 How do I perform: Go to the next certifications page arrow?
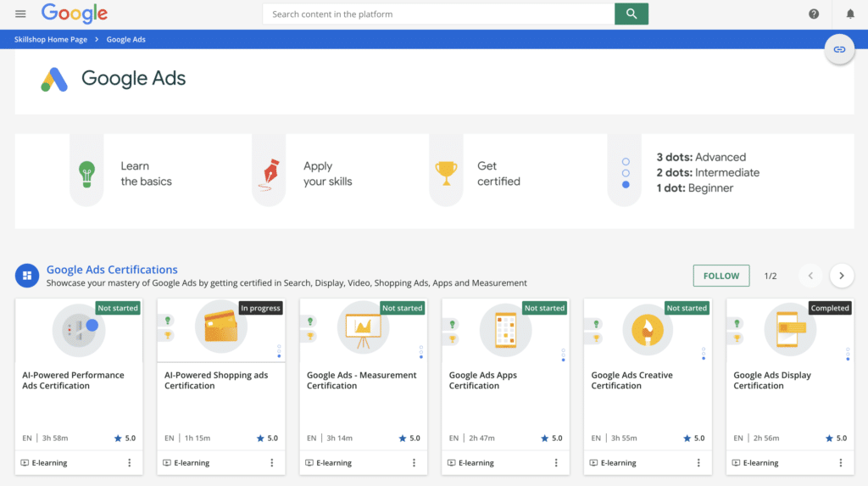(x=842, y=276)
